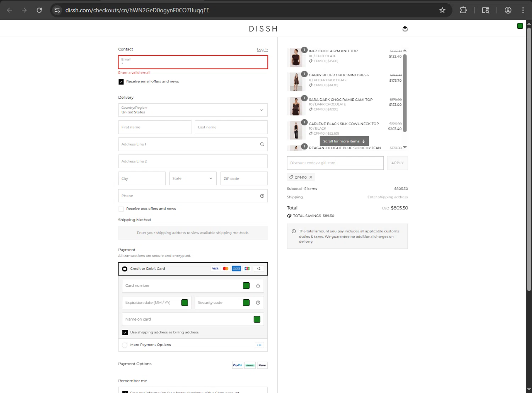Screen dimensions: 532x393
Task: Click the First name field
Action: 155,127
